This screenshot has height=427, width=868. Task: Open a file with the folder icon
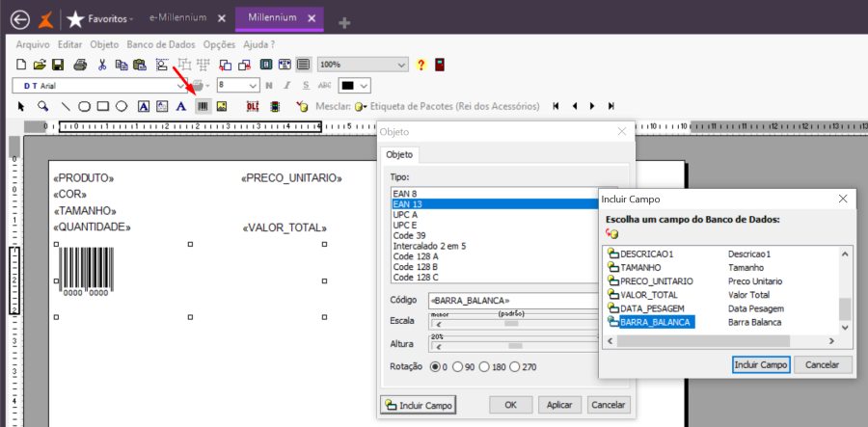[x=39, y=66]
